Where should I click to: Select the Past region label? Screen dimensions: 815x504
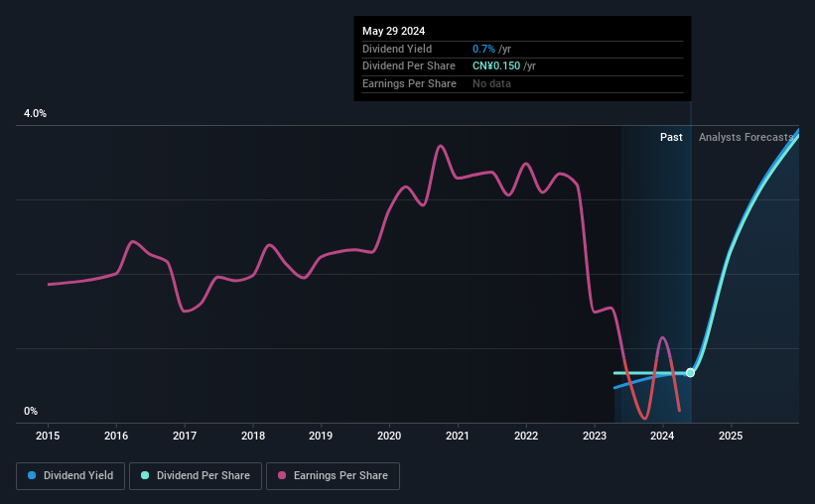(x=671, y=137)
